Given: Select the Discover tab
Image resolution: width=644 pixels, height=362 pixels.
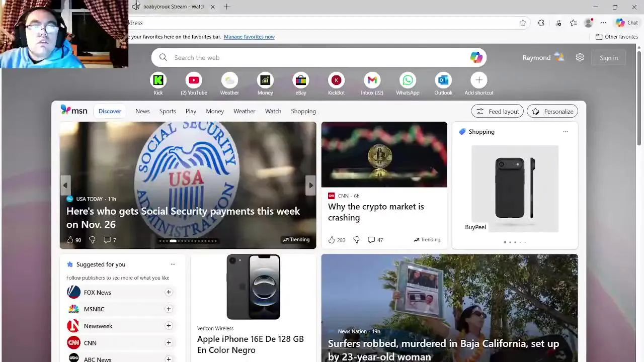Looking at the screenshot, I should pyautogui.click(x=110, y=111).
